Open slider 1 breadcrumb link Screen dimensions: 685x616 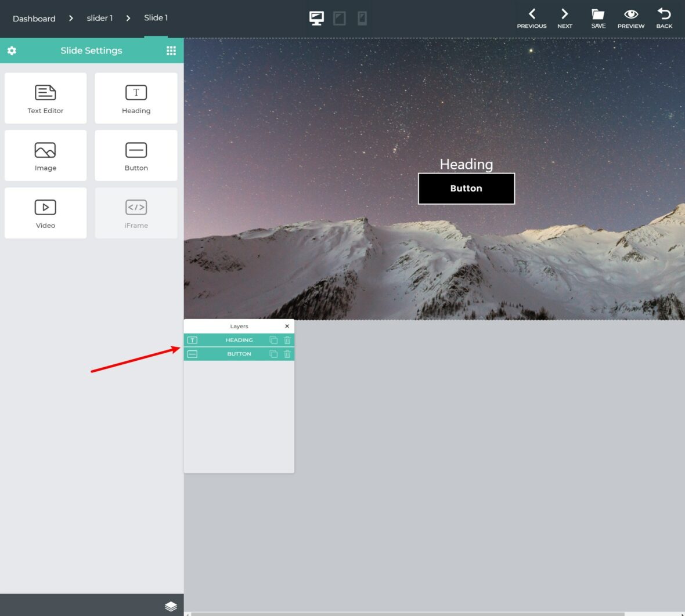pos(100,18)
